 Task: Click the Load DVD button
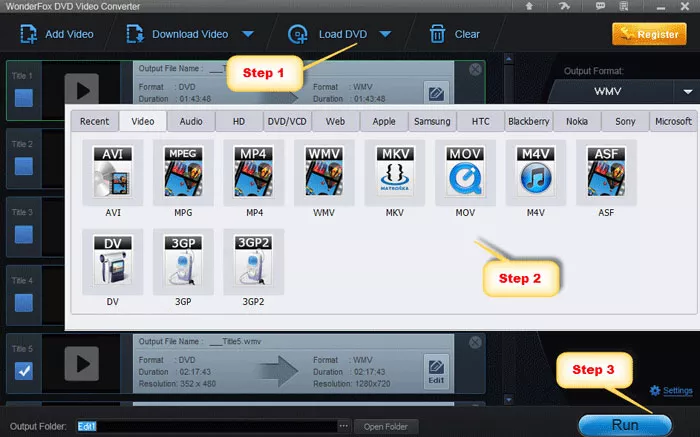coord(328,34)
